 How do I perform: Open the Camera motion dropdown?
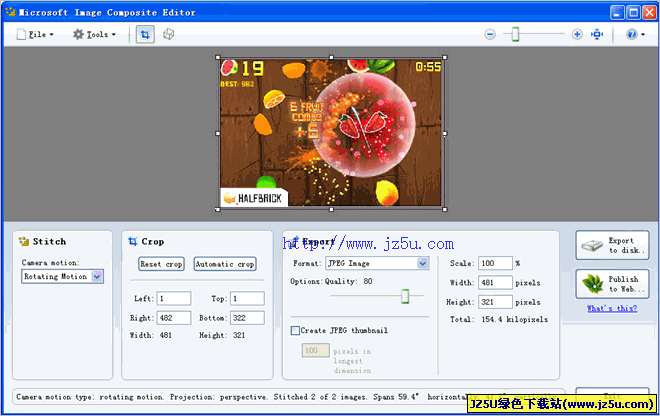pyautogui.click(x=62, y=277)
